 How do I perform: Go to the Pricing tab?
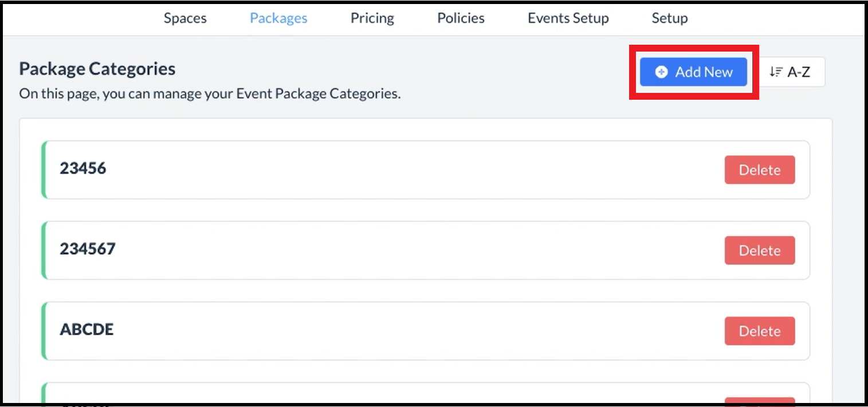coord(372,18)
